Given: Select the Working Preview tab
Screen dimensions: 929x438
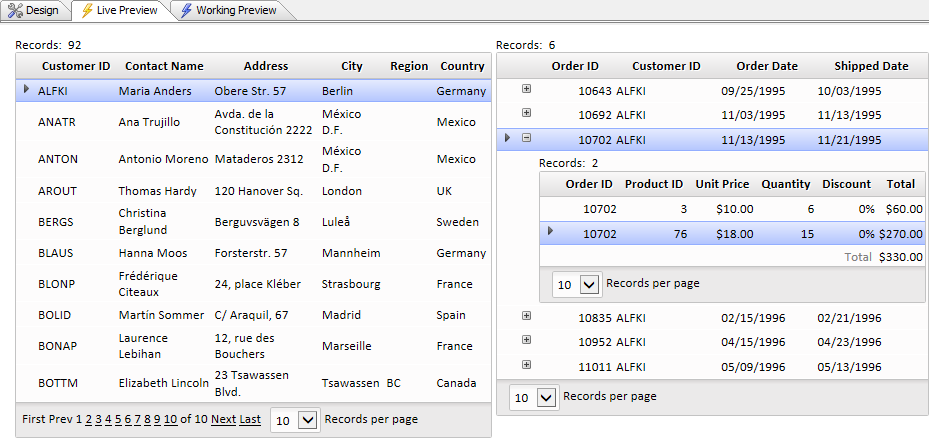Looking at the screenshot, I should click(x=229, y=10).
